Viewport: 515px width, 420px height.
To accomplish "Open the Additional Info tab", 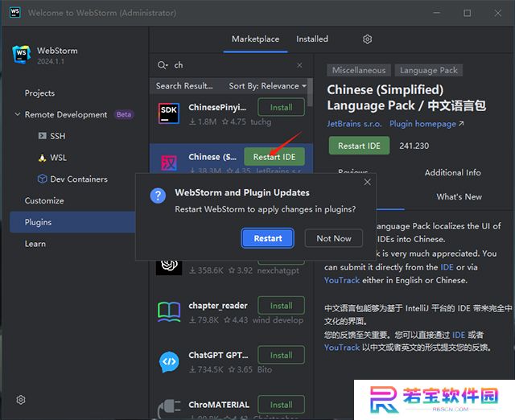I will (452, 173).
